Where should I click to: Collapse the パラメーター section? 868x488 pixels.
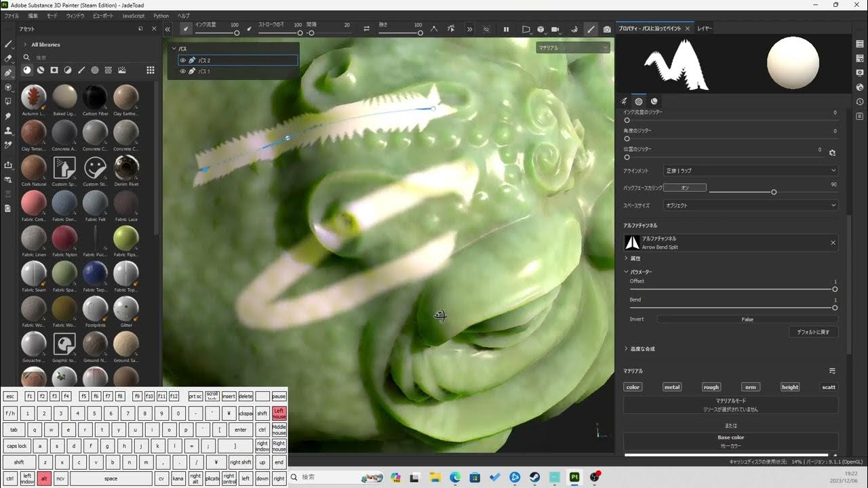[x=626, y=272]
